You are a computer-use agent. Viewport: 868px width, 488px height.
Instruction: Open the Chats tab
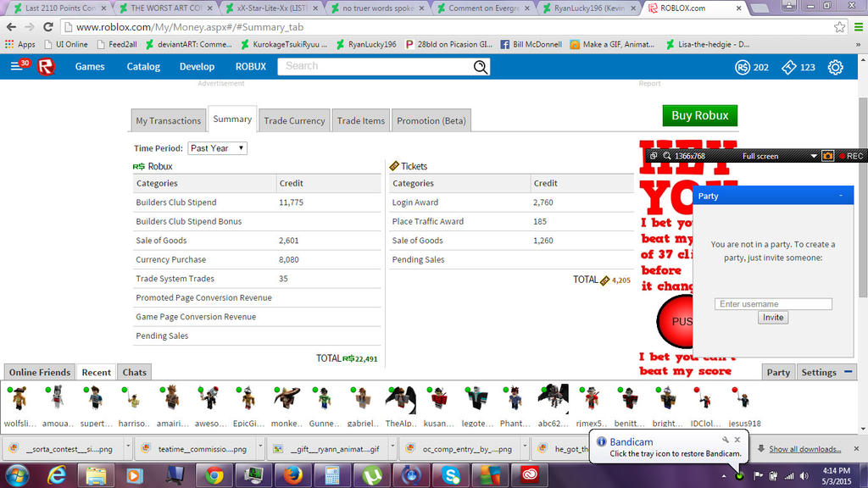pyautogui.click(x=135, y=372)
